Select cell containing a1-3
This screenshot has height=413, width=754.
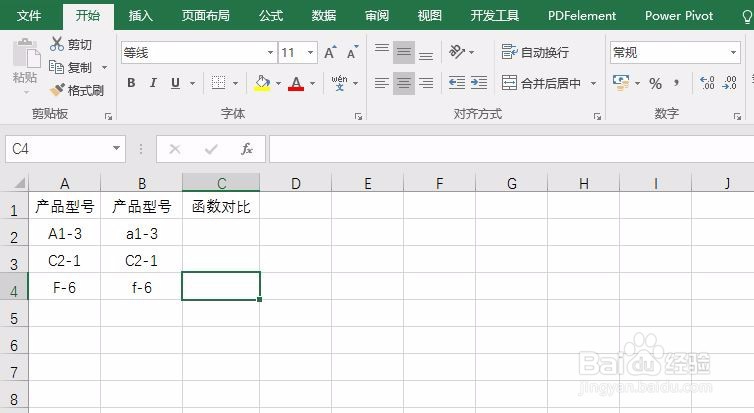[x=141, y=234]
